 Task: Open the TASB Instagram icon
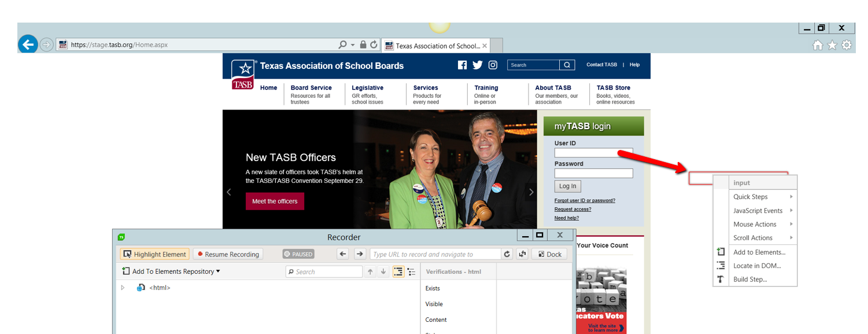[x=493, y=65]
